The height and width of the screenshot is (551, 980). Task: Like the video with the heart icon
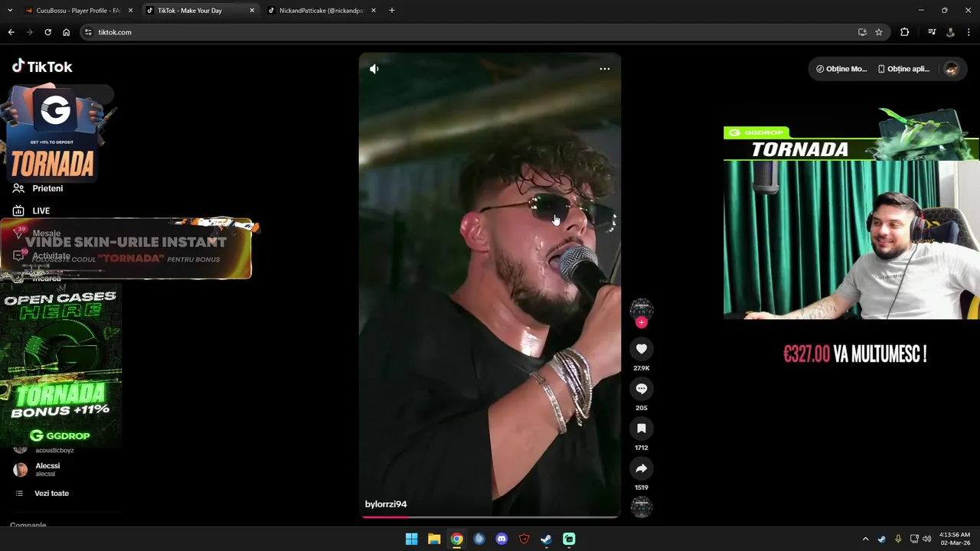(642, 349)
